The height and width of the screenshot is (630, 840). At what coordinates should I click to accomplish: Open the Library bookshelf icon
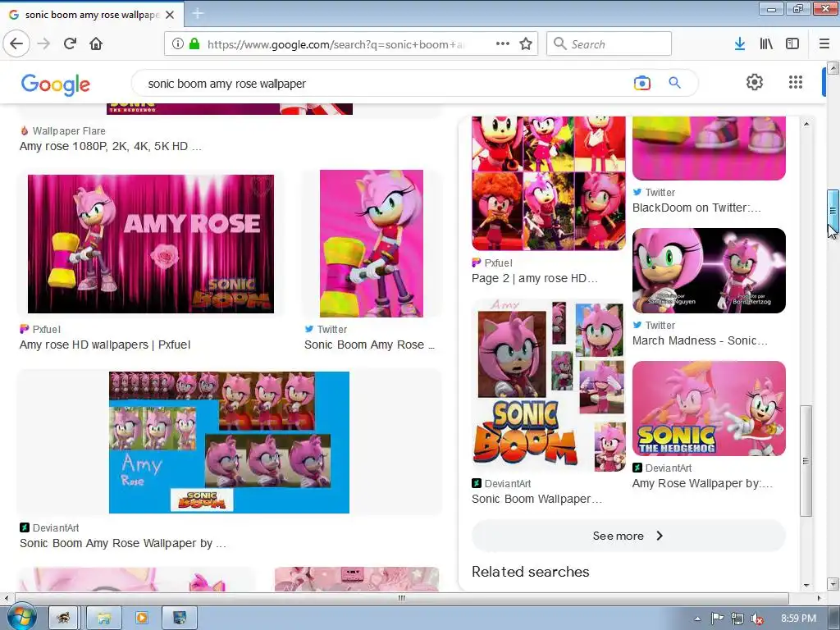pos(766,43)
